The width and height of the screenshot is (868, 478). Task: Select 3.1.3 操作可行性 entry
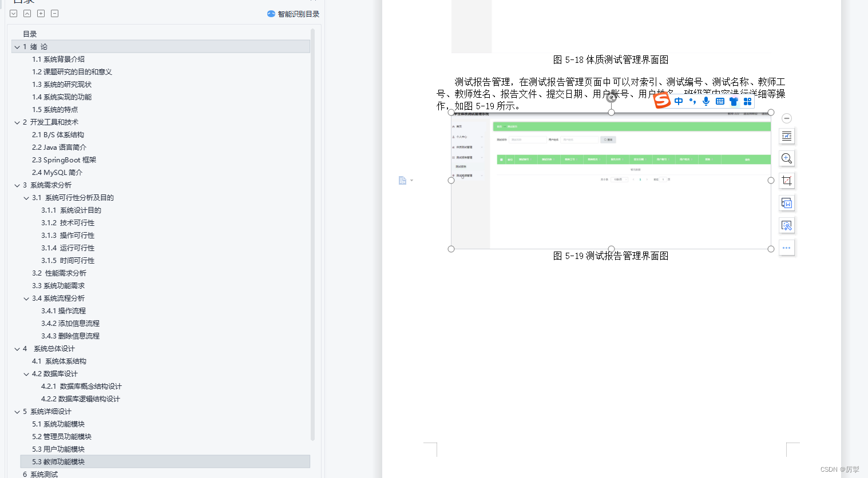tap(68, 236)
